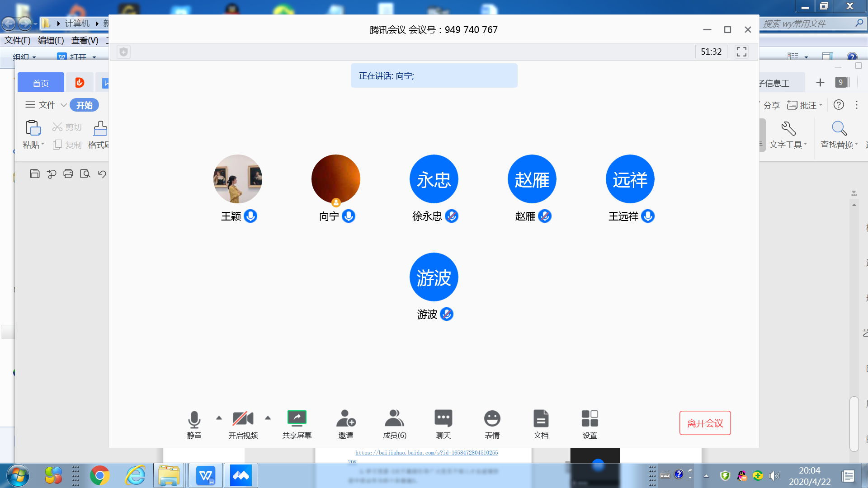Image resolution: width=868 pixels, height=488 pixels.
Task: Select 王颖's avatar photo
Action: pyautogui.click(x=238, y=179)
